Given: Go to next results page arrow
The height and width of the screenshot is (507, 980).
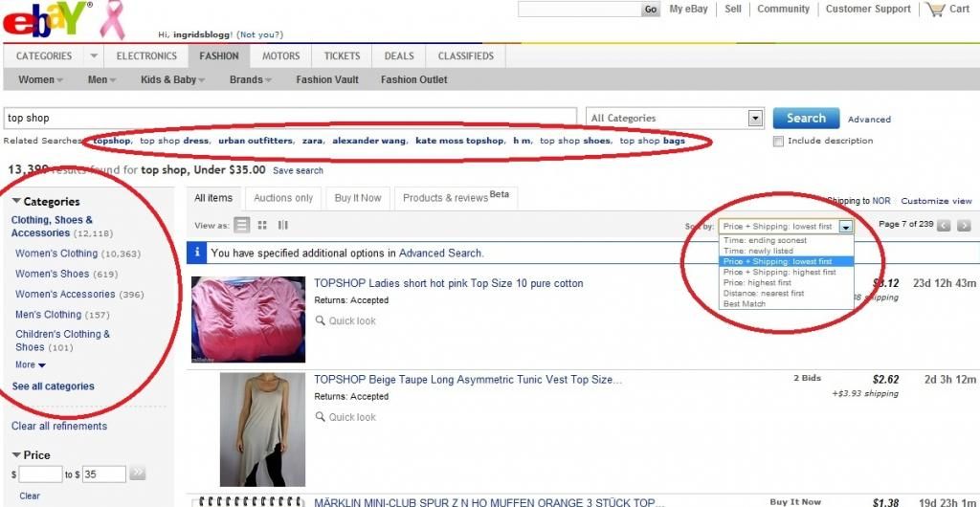Looking at the screenshot, I should point(965,226).
